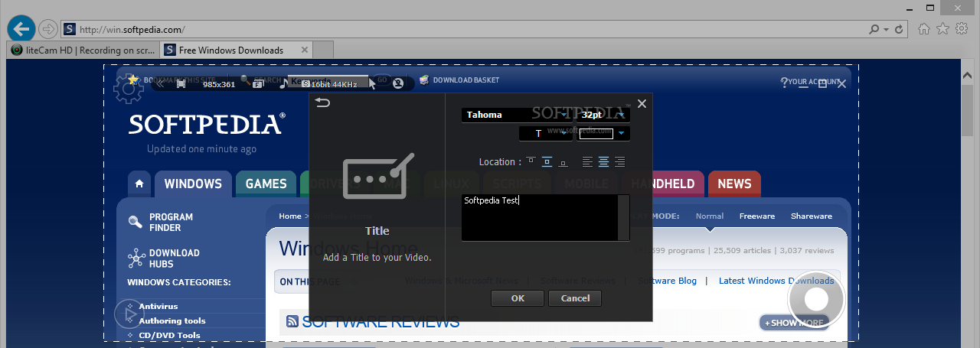
Task: Open the NEWS section tab
Action: pos(734,184)
